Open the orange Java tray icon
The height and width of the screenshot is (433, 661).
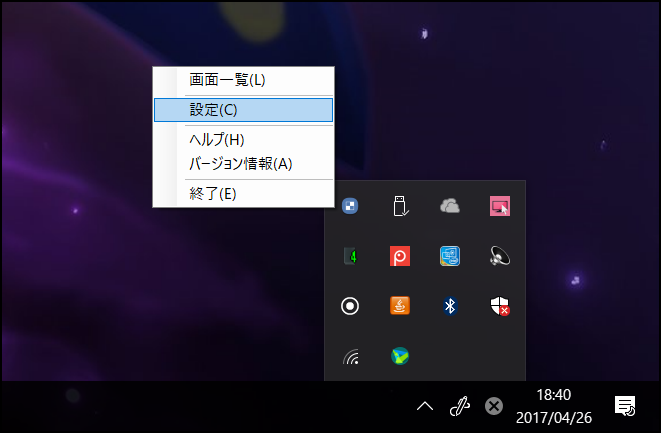[x=400, y=306]
